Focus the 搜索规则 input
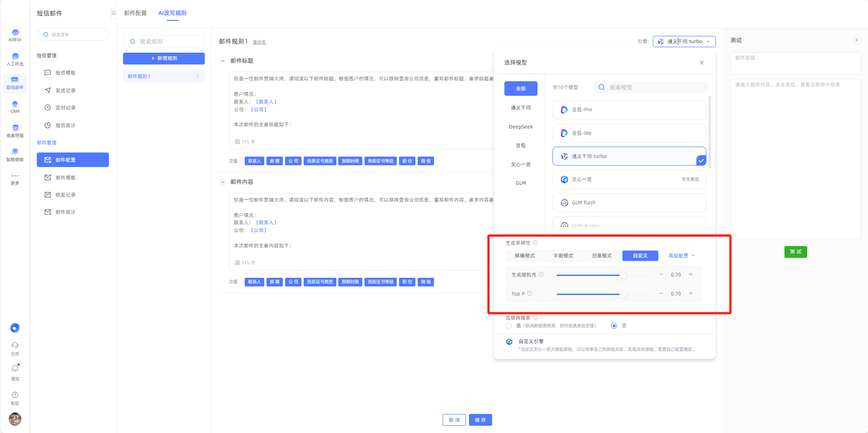 (164, 42)
